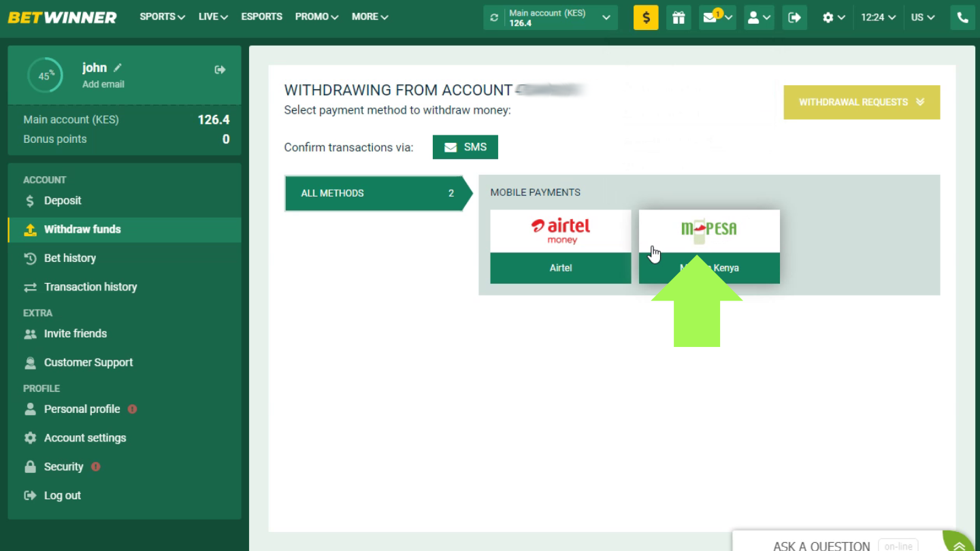The width and height of the screenshot is (980, 551).
Task: Select SMS transaction confirmation
Action: tap(465, 147)
